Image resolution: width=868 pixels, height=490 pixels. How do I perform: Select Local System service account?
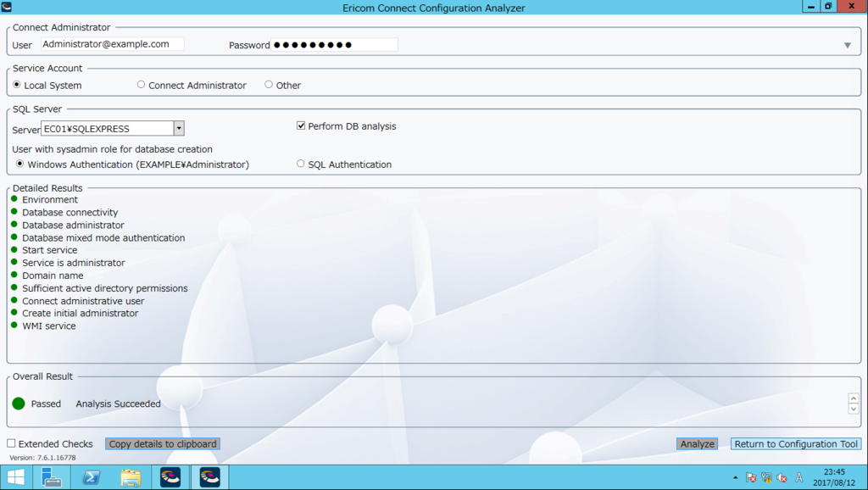[17, 85]
